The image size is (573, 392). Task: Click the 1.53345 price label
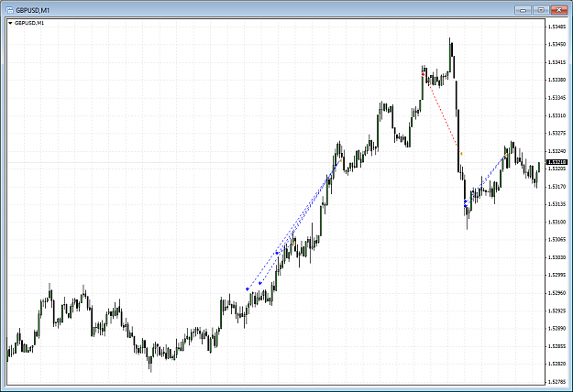pyautogui.click(x=556, y=98)
